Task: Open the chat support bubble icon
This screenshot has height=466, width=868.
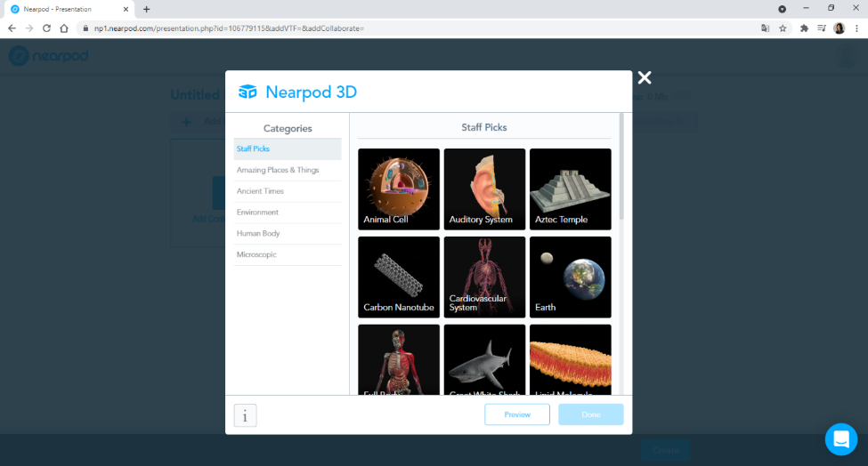Action: [841, 439]
